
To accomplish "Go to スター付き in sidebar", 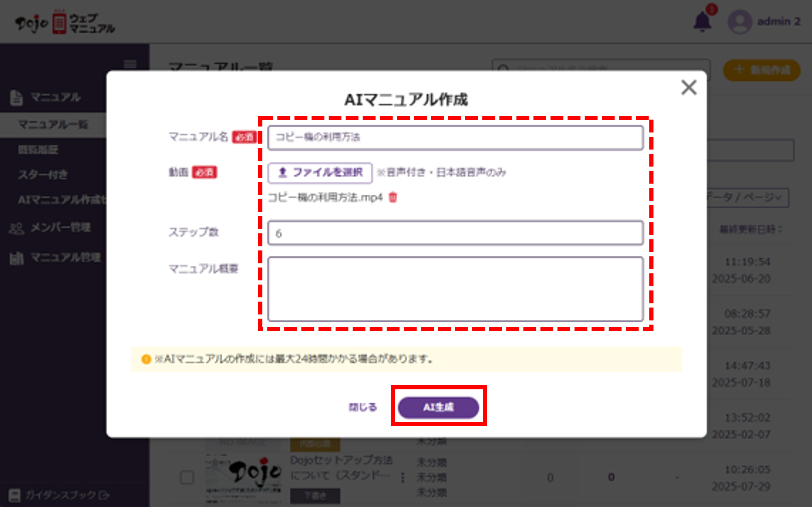I will (43, 174).
